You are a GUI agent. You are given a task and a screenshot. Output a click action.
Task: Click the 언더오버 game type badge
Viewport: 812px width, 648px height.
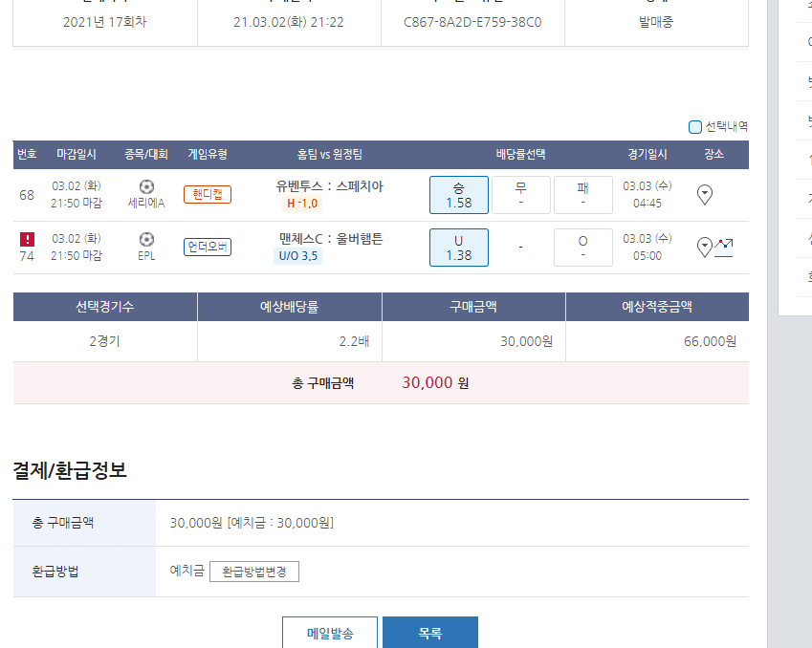[208, 248]
